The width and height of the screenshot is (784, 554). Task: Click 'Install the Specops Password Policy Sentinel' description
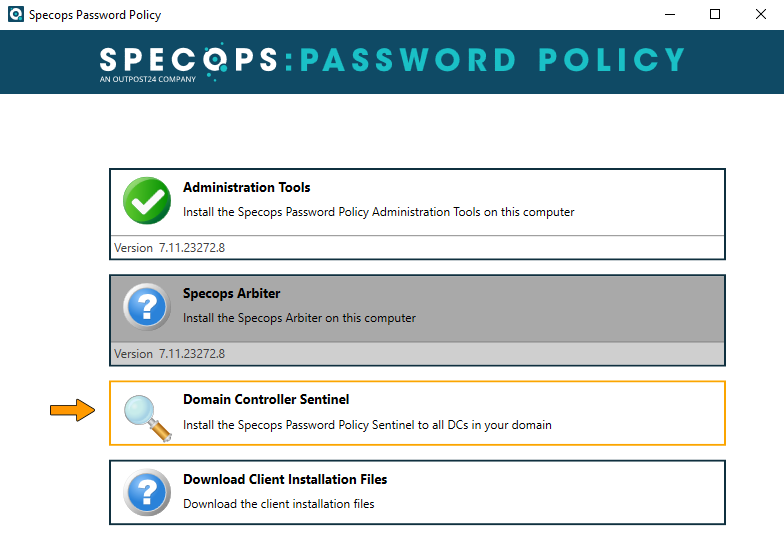pyautogui.click(x=367, y=425)
